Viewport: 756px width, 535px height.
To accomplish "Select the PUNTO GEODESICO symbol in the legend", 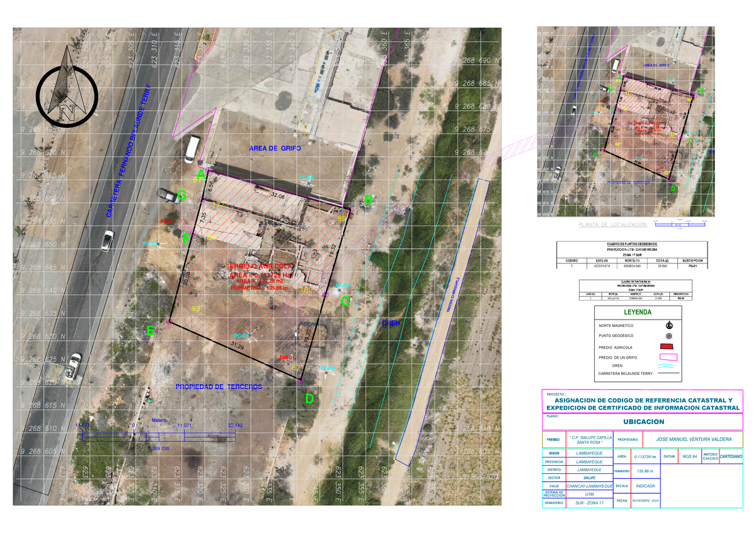I will coord(669,336).
